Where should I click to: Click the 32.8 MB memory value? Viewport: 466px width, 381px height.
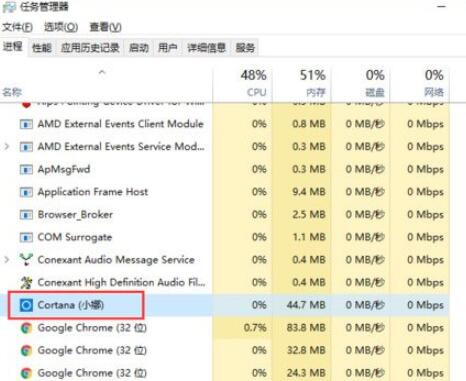click(306, 350)
